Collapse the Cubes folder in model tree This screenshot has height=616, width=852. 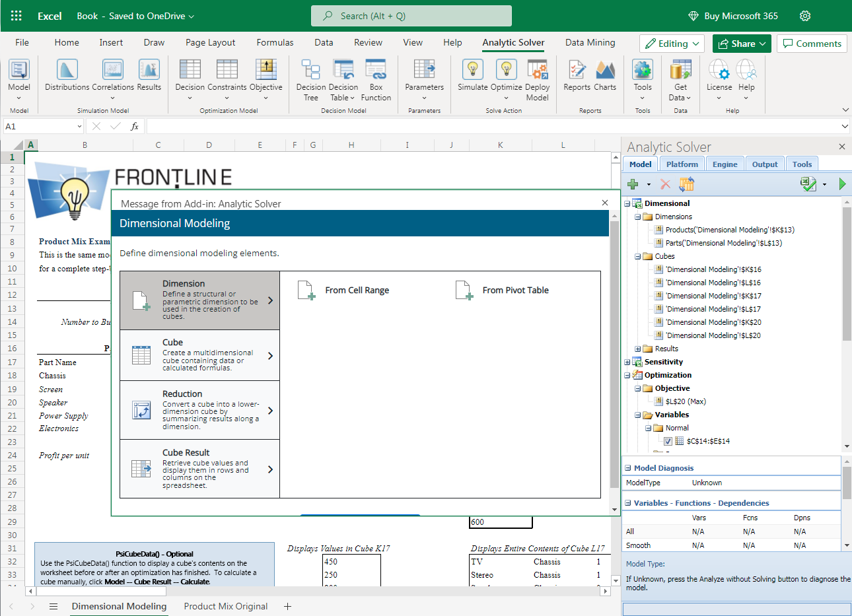point(638,256)
